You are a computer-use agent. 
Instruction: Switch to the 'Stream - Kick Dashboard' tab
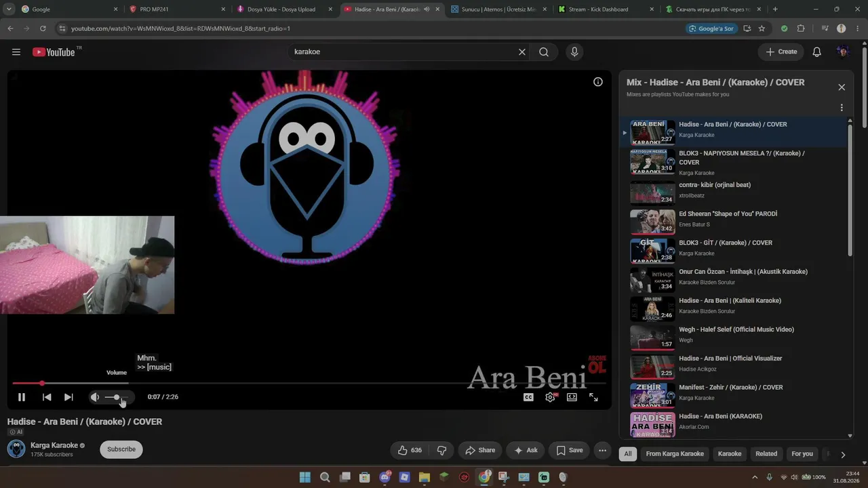coord(606,9)
